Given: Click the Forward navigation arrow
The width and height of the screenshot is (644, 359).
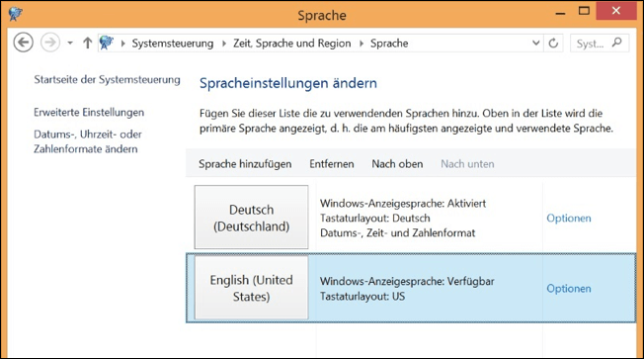Looking at the screenshot, I should click(50, 43).
